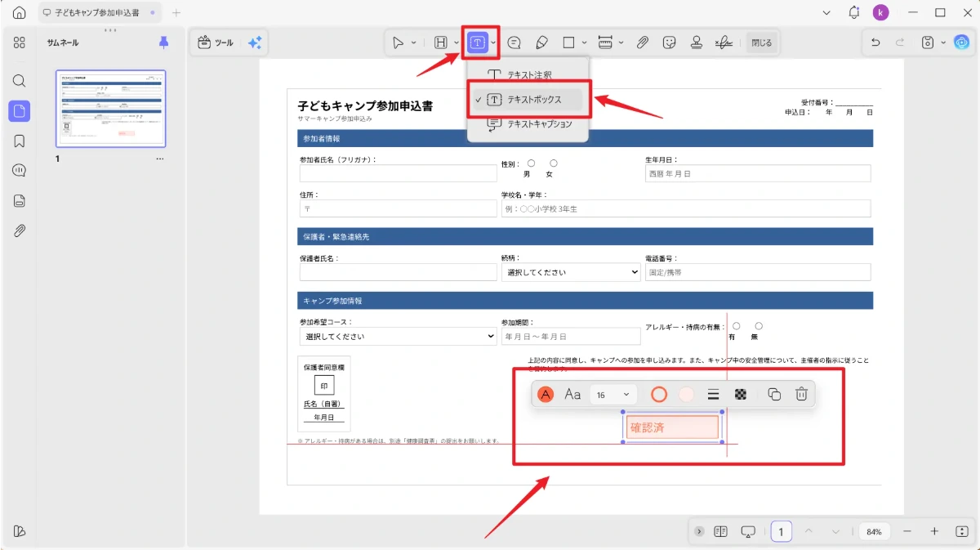The width and height of the screenshot is (980, 550).
Task: Click the purple text box tool icon
Action: click(x=478, y=42)
